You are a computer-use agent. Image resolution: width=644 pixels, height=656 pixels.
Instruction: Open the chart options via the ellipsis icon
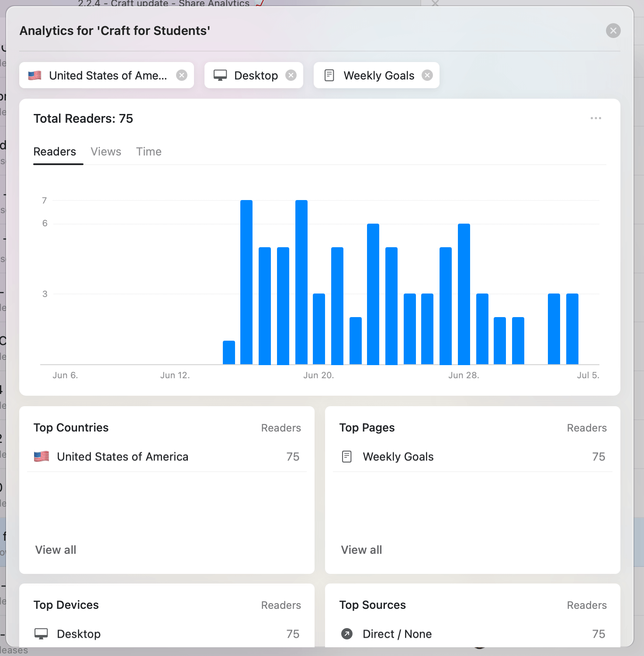[596, 118]
